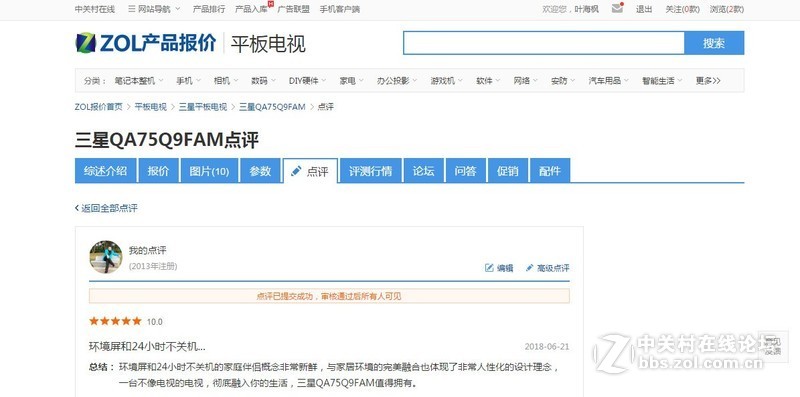This screenshot has width=800, height=397.
Task: Click the 10.0 rating score
Action: [x=155, y=321]
